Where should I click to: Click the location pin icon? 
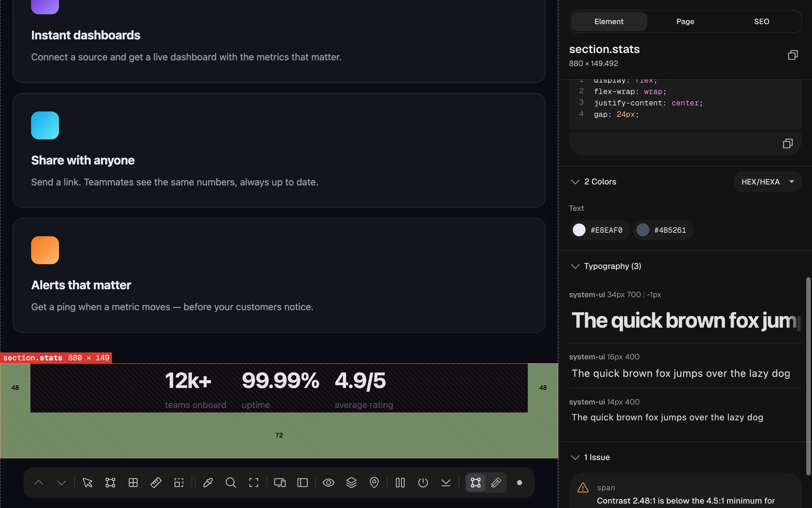coord(374,483)
